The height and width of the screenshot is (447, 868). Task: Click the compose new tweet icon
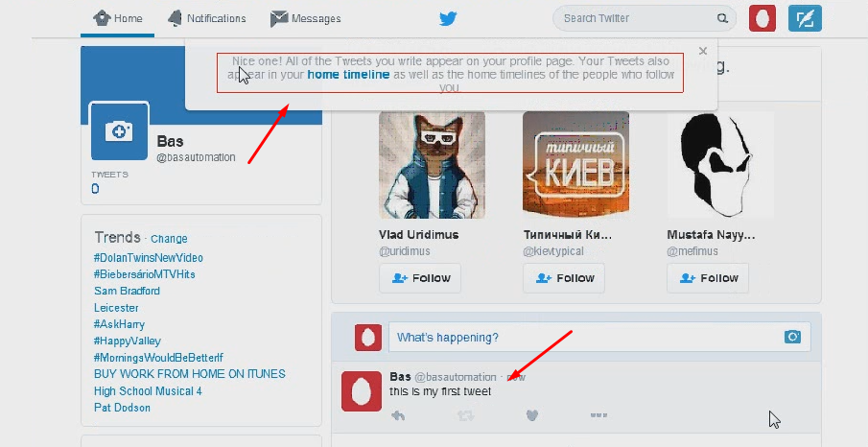[805, 18]
